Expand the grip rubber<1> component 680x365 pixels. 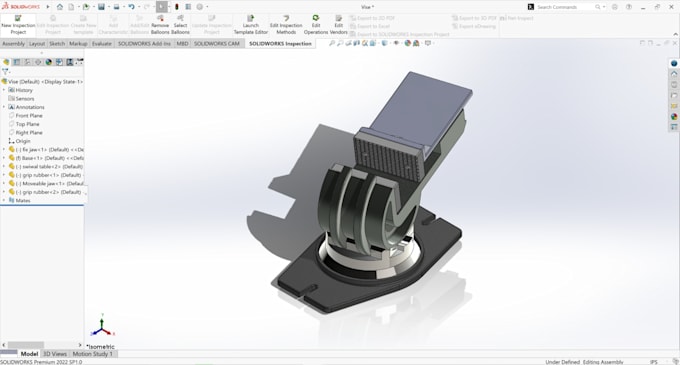coord(4,175)
